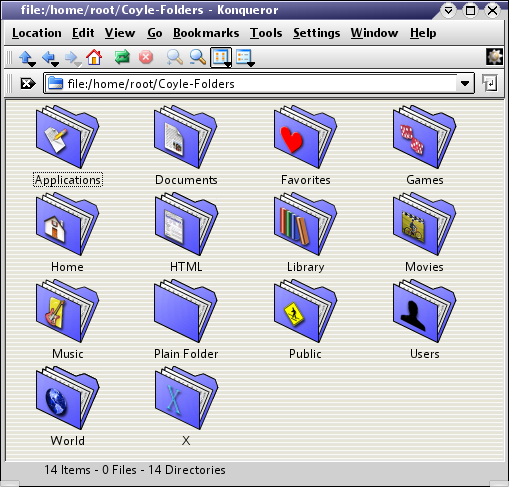The width and height of the screenshot is (509, 487).
Task: Open the Bookmarks menu
Action: [x=206, y=33]
